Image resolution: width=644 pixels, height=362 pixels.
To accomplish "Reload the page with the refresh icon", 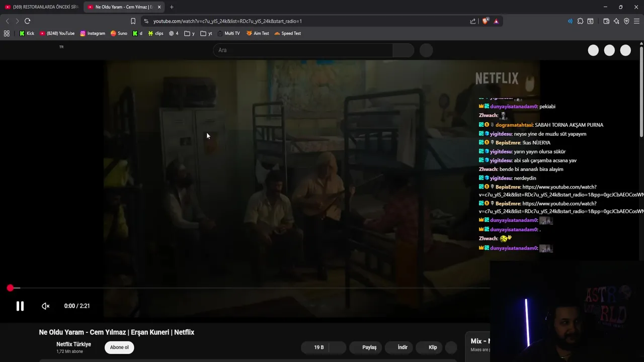I will tap(27, 21).
